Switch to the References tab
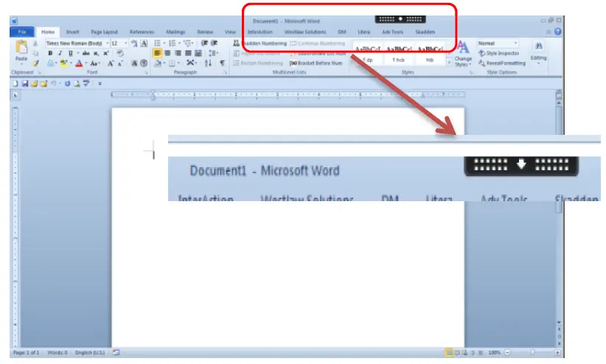 (142, 32)
